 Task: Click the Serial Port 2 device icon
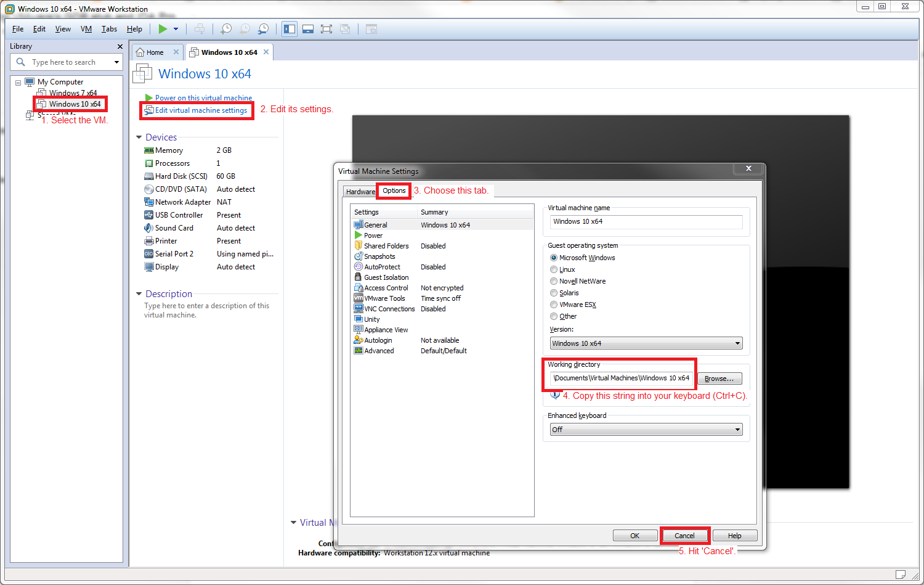pyautogui.click(x=148, y=254)
